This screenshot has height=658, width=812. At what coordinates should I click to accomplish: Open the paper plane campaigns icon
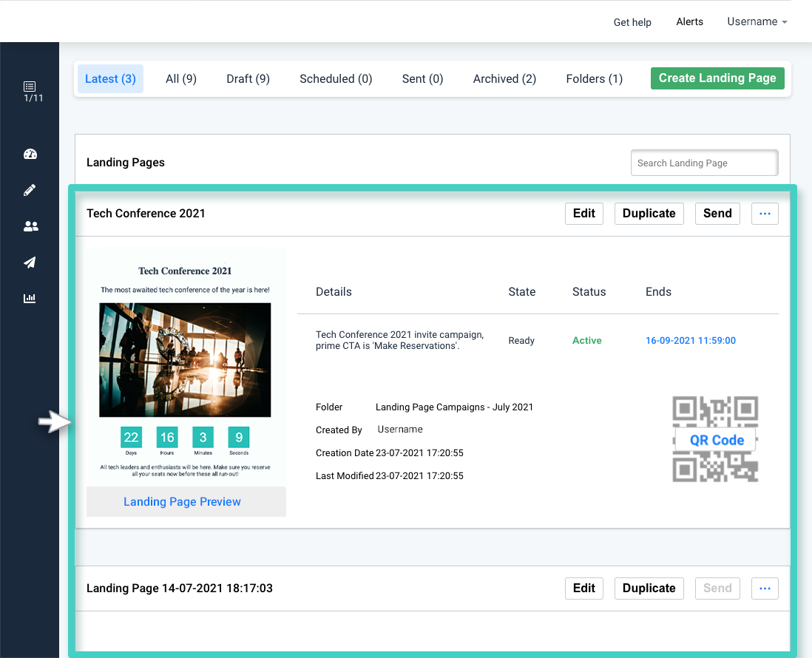point(30,262)
